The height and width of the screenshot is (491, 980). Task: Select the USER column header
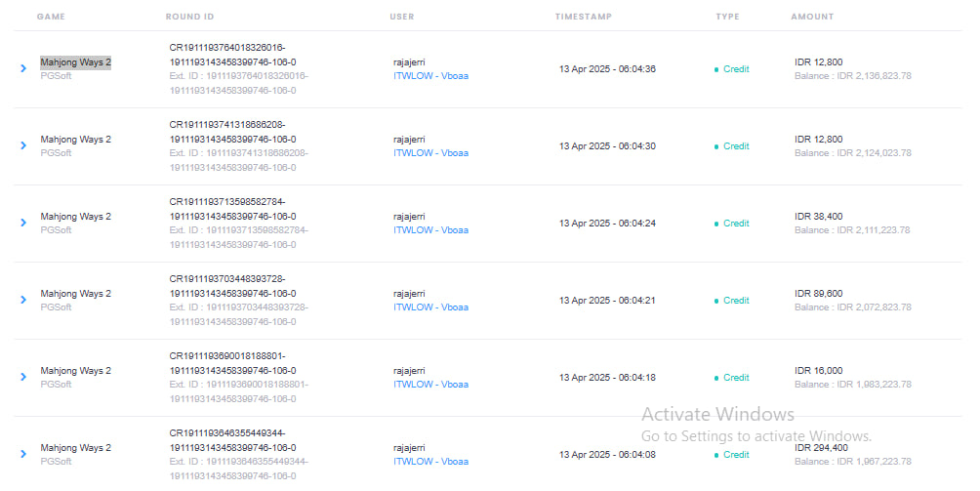coord(402,17)
